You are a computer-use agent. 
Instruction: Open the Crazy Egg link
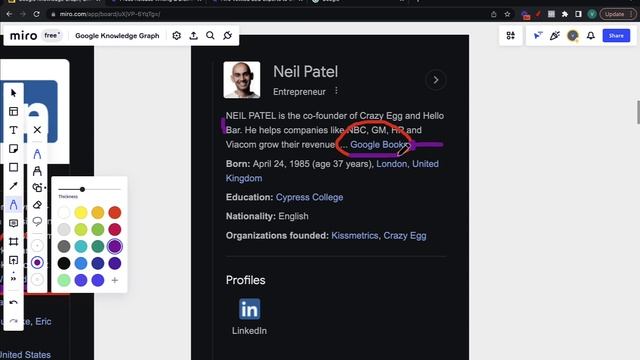404,236
